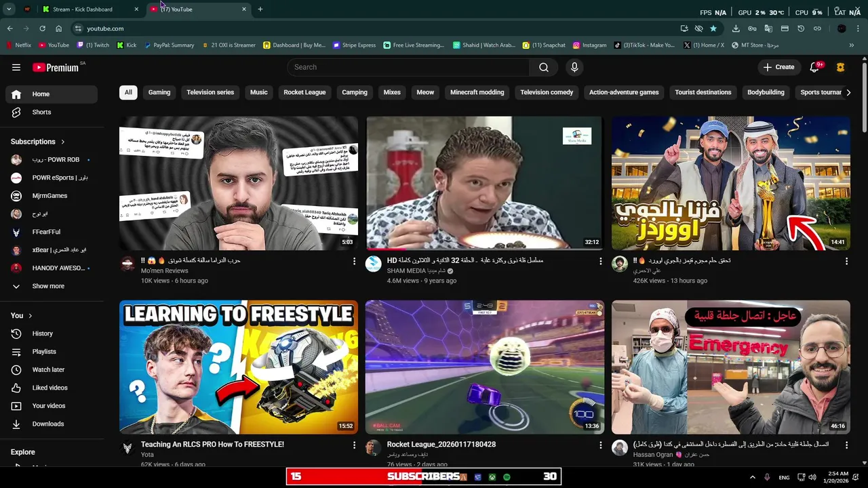The width and height of the screenshot is (868, 488).
Task: Show more bookmarks chevron
Action: pos(852,45)
